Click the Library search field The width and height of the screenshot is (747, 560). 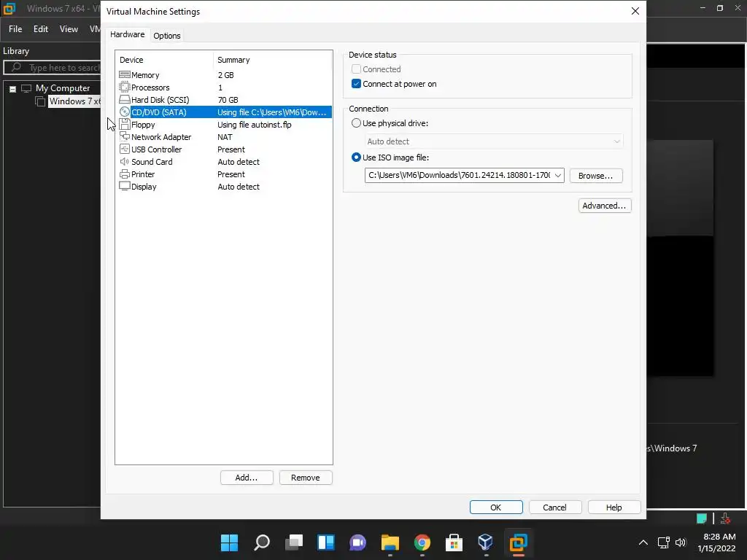[53, 68]
